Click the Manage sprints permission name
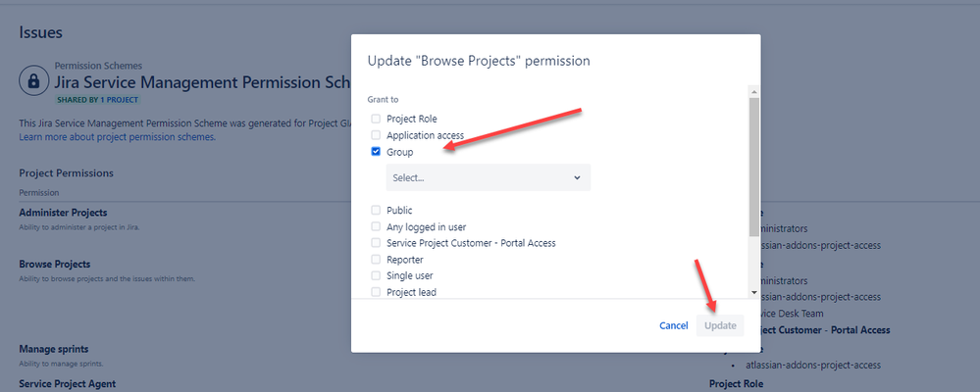The height and width of the screenshot is (392, 980). coord(54,349)
